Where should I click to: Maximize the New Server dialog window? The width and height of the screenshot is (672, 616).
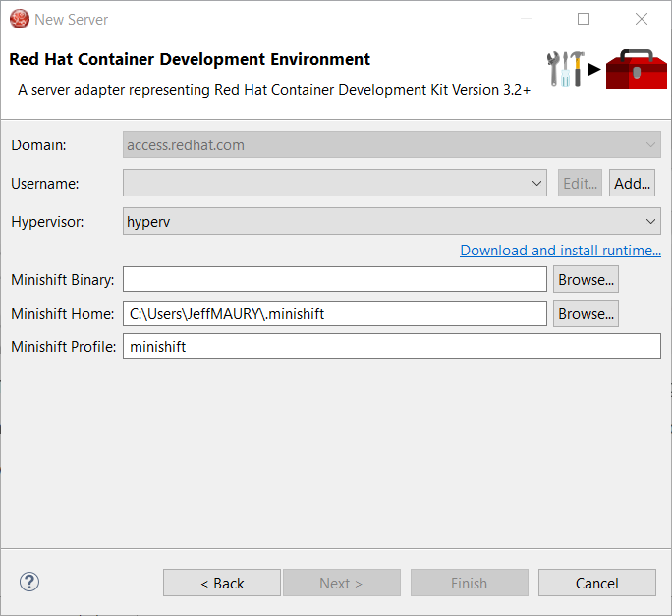click(584, 19)
